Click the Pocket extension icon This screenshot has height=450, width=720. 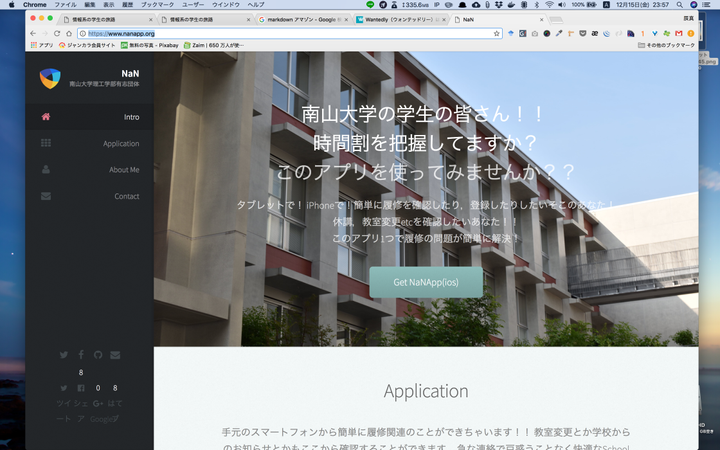pyautogui.click(x=583, y=34)
